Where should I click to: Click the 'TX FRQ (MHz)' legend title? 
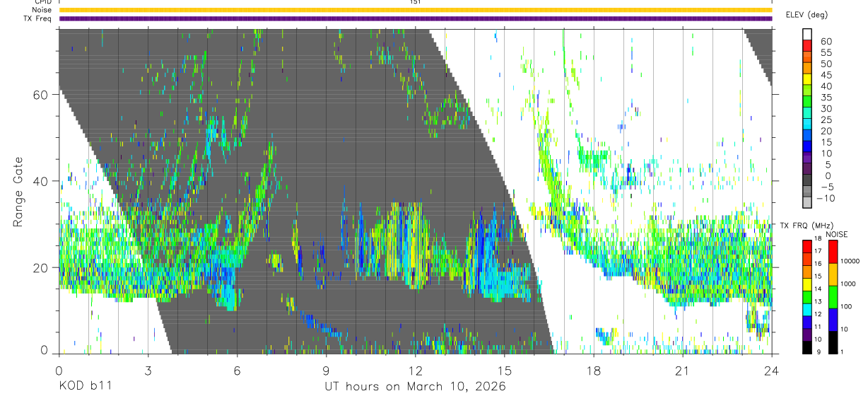[807, 226]
